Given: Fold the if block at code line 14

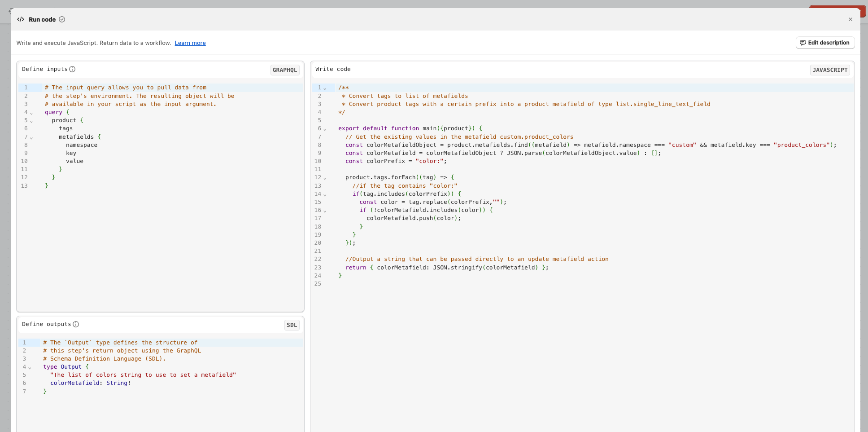Looking at the screenshot, I should [325, 194].
